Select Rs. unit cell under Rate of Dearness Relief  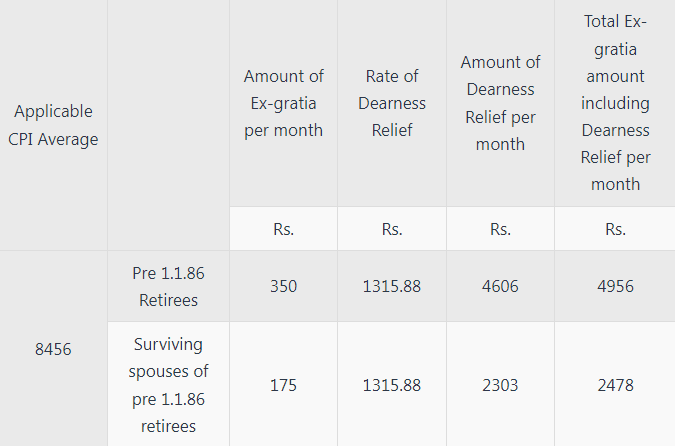(392, 229)
